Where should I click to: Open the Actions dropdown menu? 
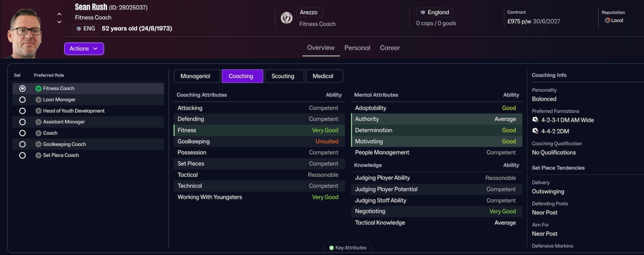pos(84,49)
